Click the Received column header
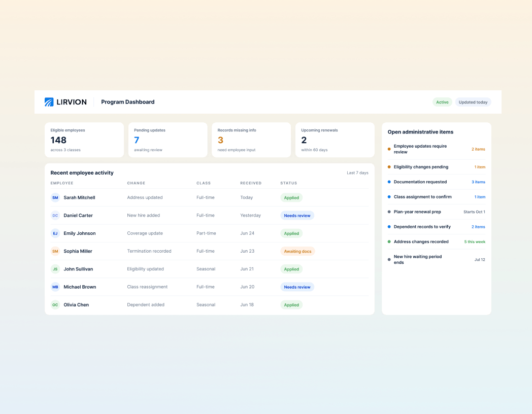 [251, 183]
